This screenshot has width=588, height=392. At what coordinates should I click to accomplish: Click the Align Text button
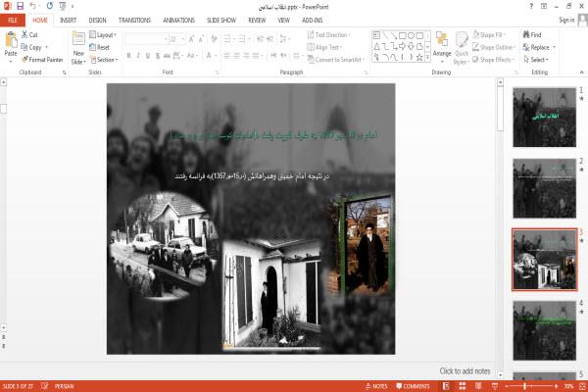[x=324, y=47]
